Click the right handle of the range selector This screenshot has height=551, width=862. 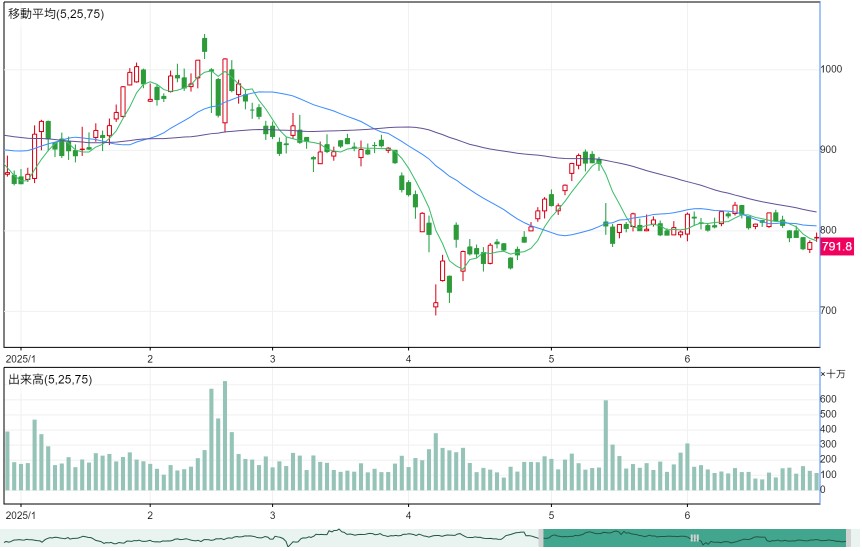848,538
